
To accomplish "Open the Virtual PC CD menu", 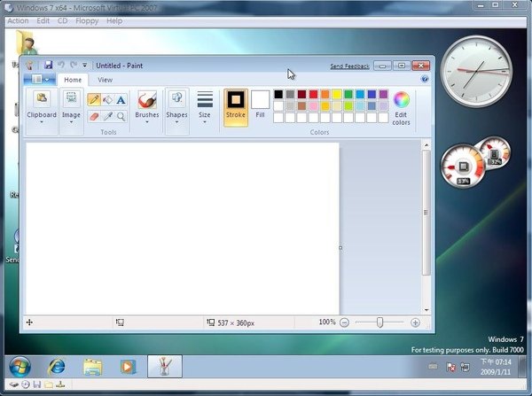I will click(x=62, y=20).
